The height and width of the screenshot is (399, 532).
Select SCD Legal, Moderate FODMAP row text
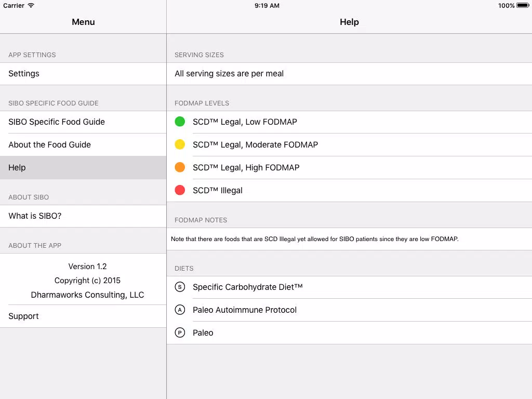[255, 145]
